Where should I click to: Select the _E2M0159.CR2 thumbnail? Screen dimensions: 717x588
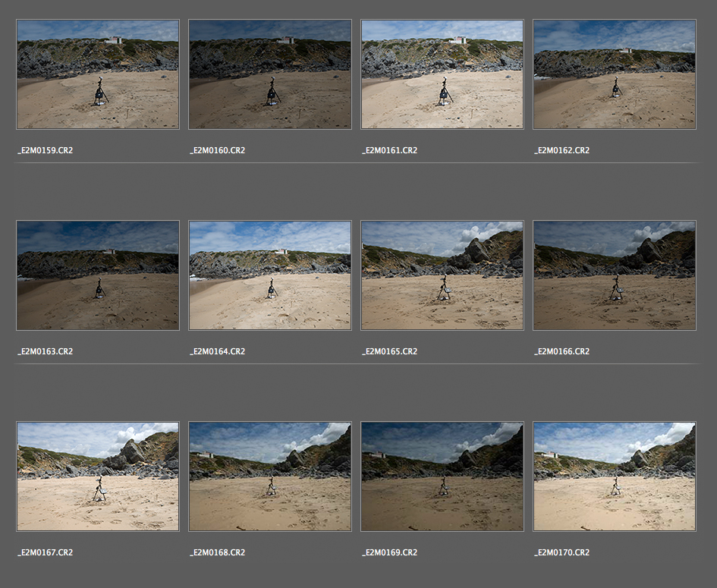98,74
